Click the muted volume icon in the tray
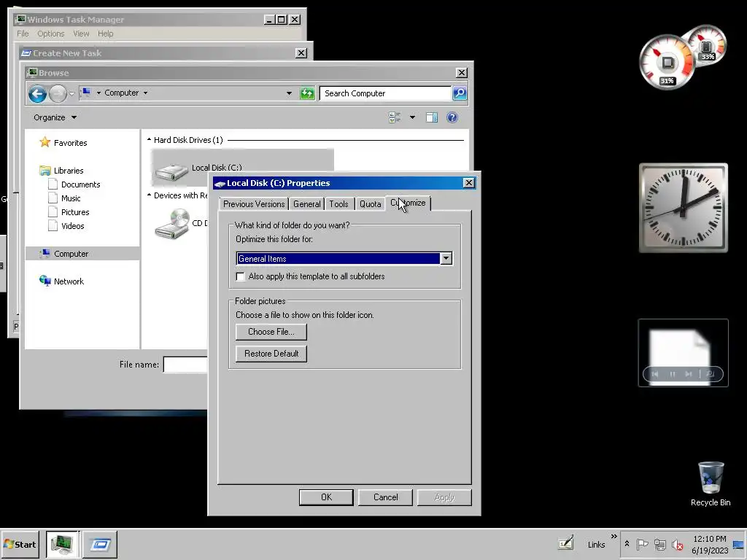The height and width of the screenshot is (560, 747). [677, 544]
